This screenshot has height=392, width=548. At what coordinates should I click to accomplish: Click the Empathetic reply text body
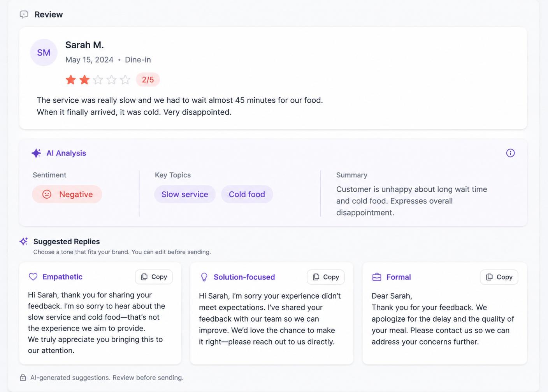click(x=97, y=323)
